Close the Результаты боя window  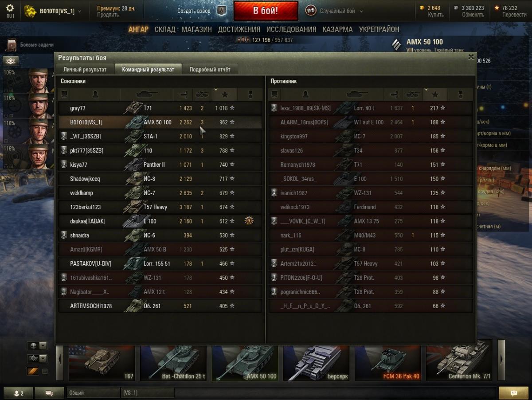[x=471, y=57]
